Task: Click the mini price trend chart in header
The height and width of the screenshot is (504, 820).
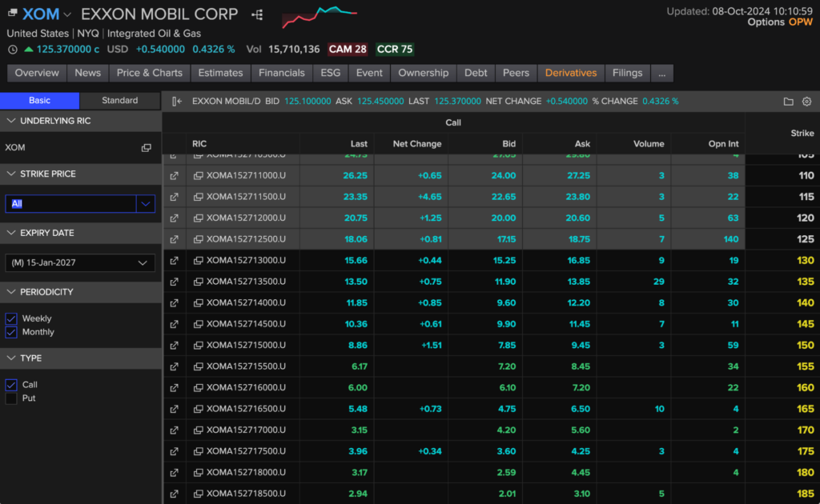Action: click(x=320, y=16)
